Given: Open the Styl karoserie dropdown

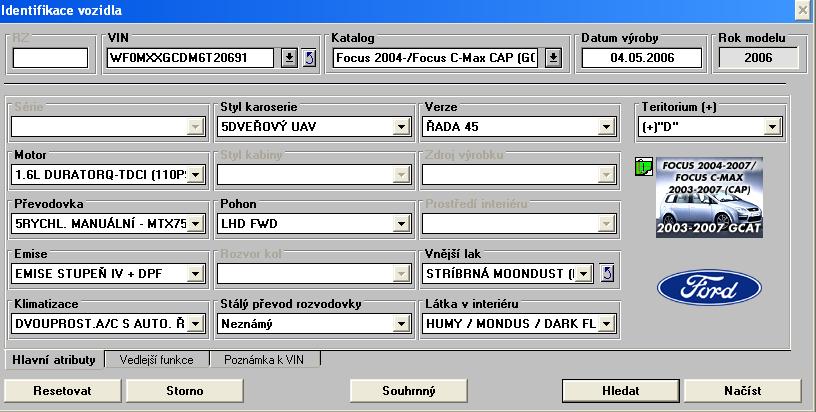Looking at the screenshot, I should click(401, 127).
